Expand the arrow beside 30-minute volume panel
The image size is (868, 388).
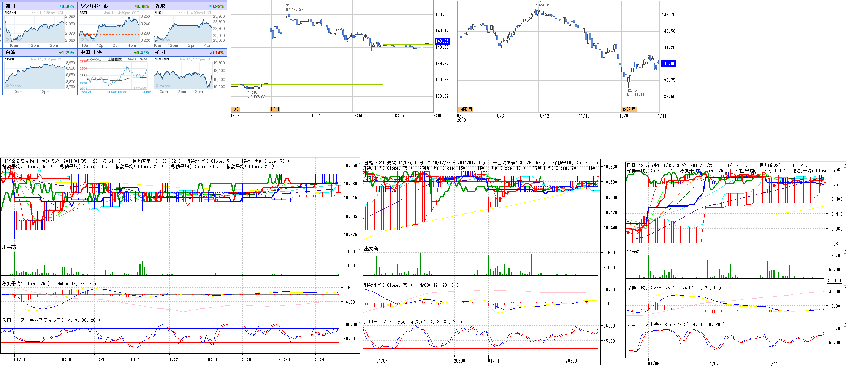click(x=845, y=251)
